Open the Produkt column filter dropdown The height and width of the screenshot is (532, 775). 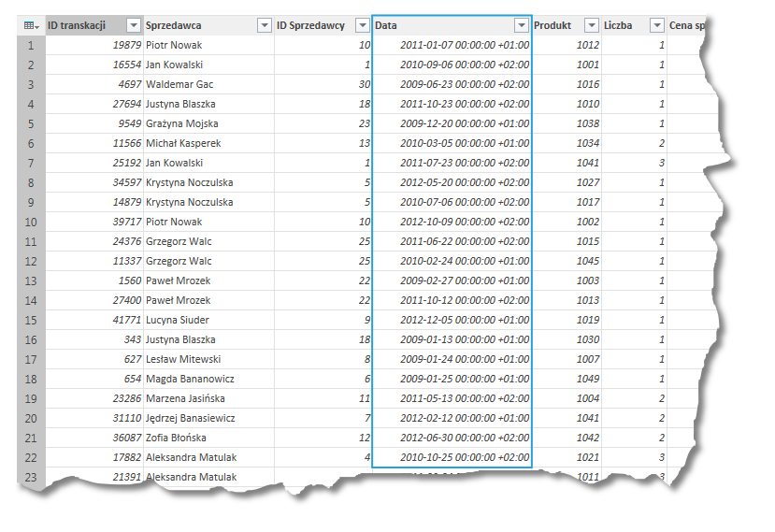[592, 26]
